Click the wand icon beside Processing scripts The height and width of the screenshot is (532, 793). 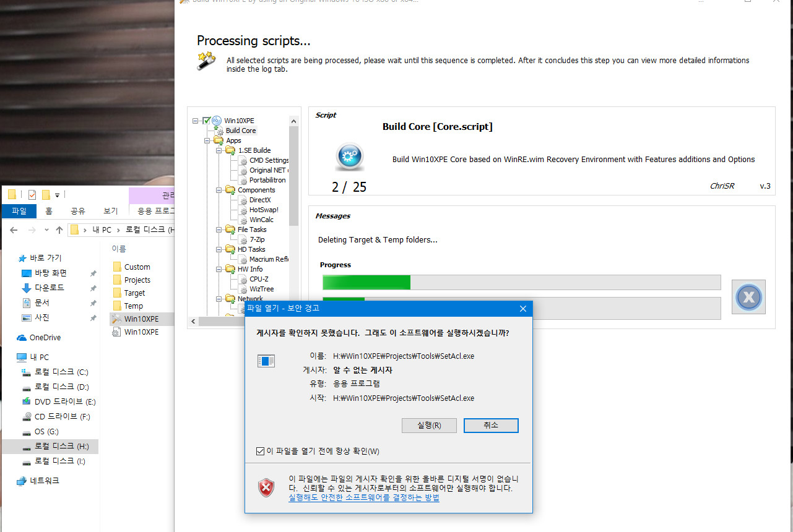pos(207,61)
